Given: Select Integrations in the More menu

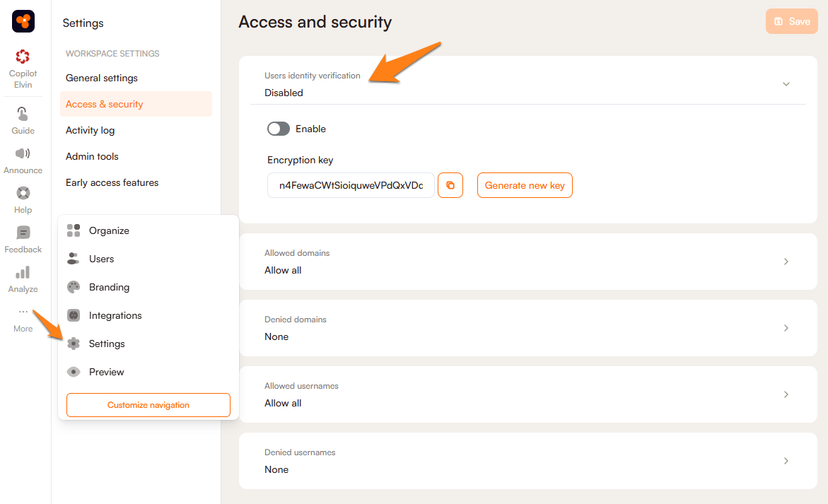Looking at the screenshot, I should point(115,315).
